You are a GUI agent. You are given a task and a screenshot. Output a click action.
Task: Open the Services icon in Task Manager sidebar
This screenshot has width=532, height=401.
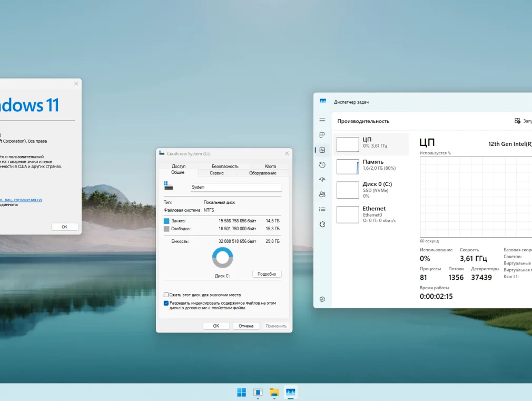coord(322,224)
